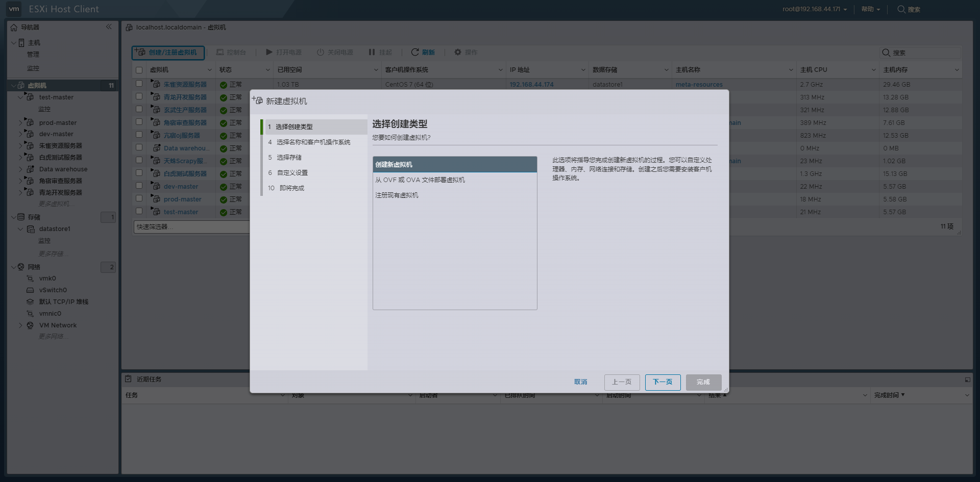This screenshot has width=980, height=482.
Task: Click the Console icon in toolbar
Action: tap(220, 52)
